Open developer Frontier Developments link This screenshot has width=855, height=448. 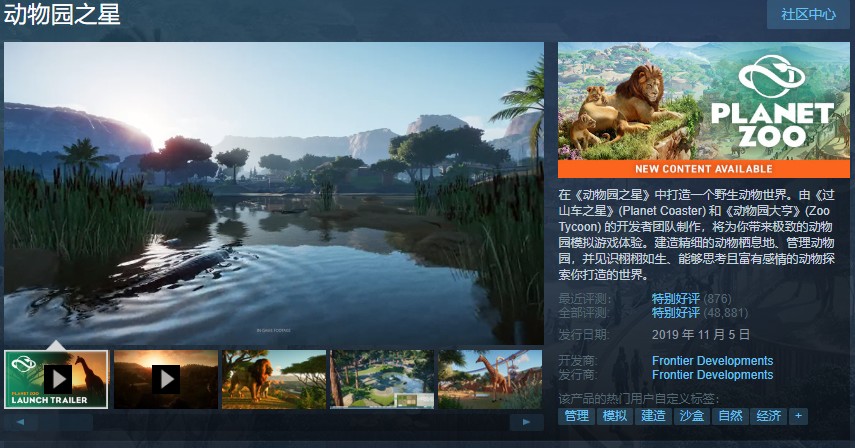click(x=712, y=361)
